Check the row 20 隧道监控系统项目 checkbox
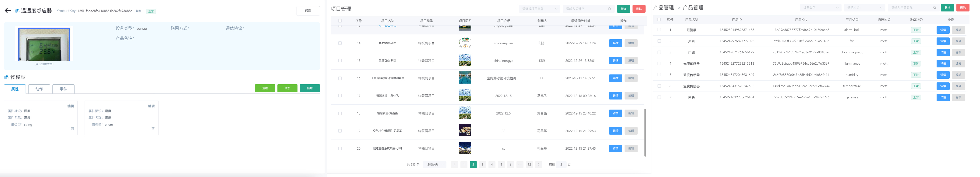 pos(340,148)
